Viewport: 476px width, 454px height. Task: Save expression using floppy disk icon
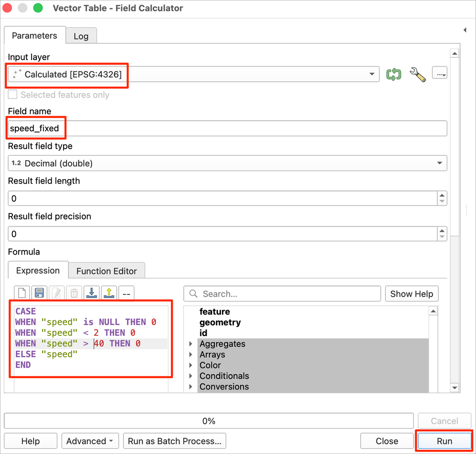pyautogui.click(x=40, y=293)
